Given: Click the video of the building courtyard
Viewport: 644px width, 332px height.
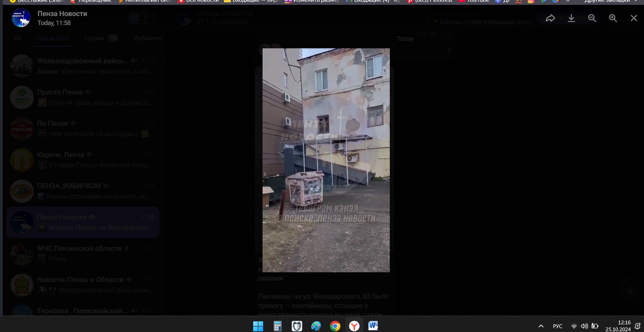Looking at the screenshot, I should pos(326,160).
